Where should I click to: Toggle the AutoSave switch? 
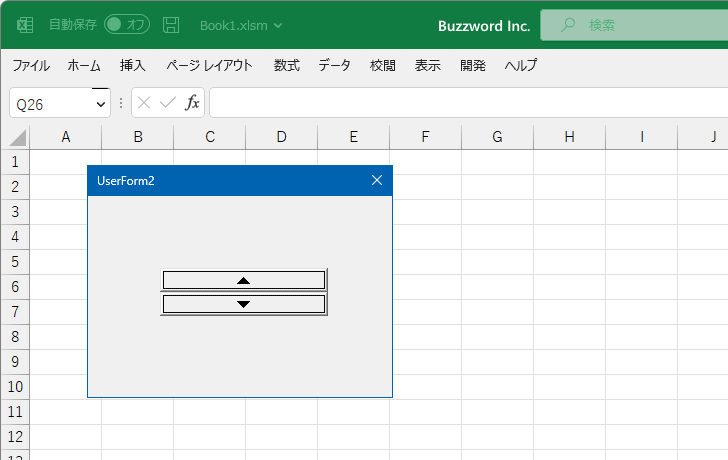click(x=127, y=25)
